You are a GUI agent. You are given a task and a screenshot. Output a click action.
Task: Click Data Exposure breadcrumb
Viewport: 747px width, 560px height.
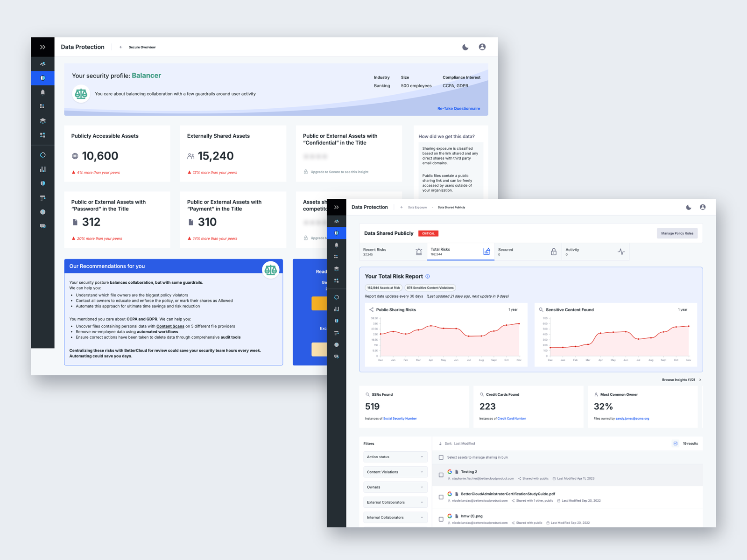click(x=417, y=207)
